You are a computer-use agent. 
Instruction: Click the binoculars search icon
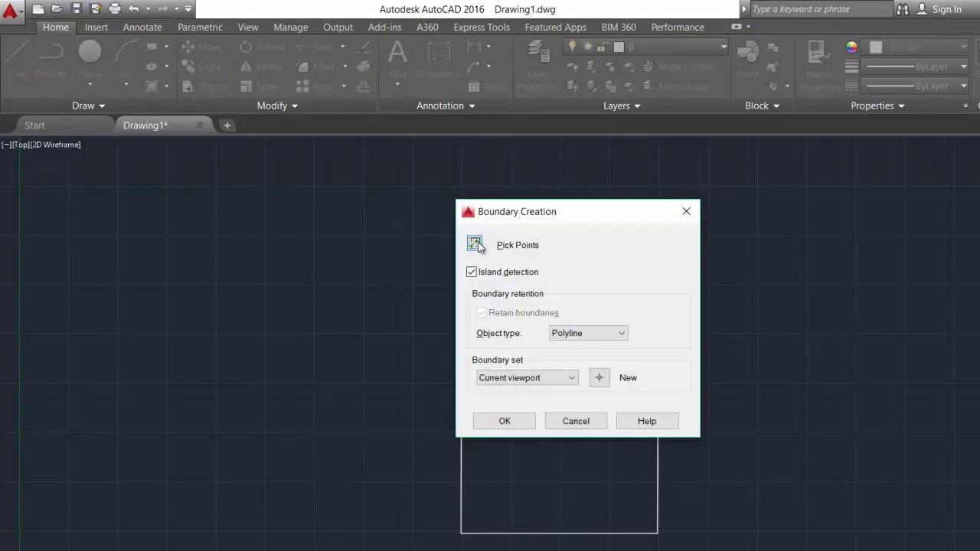coord(903,9)
